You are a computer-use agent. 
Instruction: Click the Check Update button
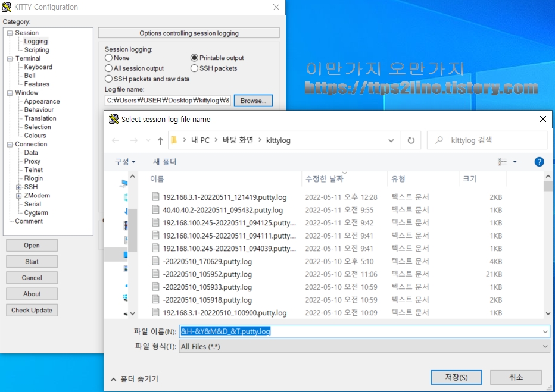coord(32,310)
